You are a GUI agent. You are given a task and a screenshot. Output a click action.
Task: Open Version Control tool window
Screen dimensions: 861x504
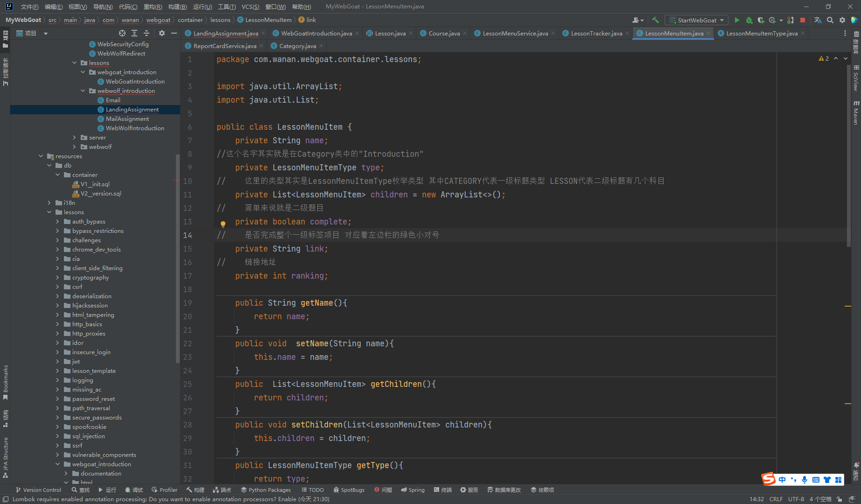click(39, 490)
